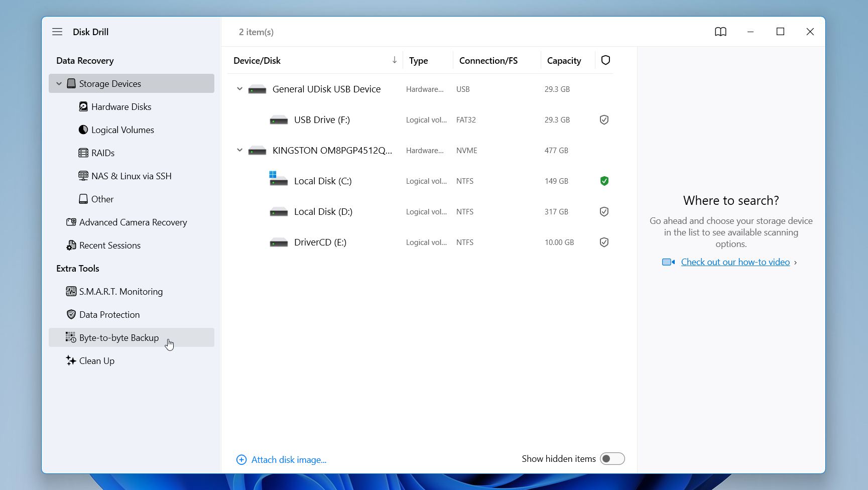Click the KINGSTON drive icon
Viewport: 868px width, 490px height.
click(257, 151)
